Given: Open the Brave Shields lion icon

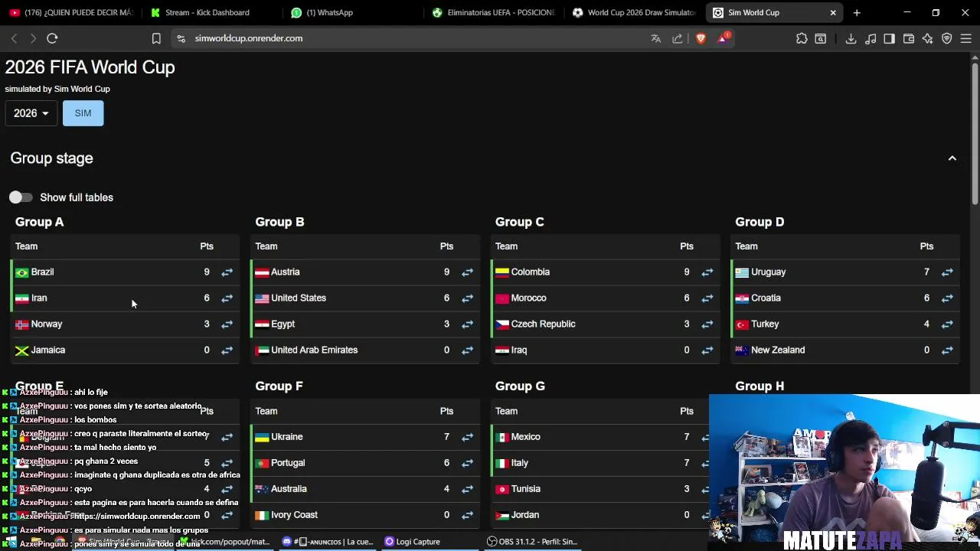Looking at the screenshot, I should tap(701, 38).
